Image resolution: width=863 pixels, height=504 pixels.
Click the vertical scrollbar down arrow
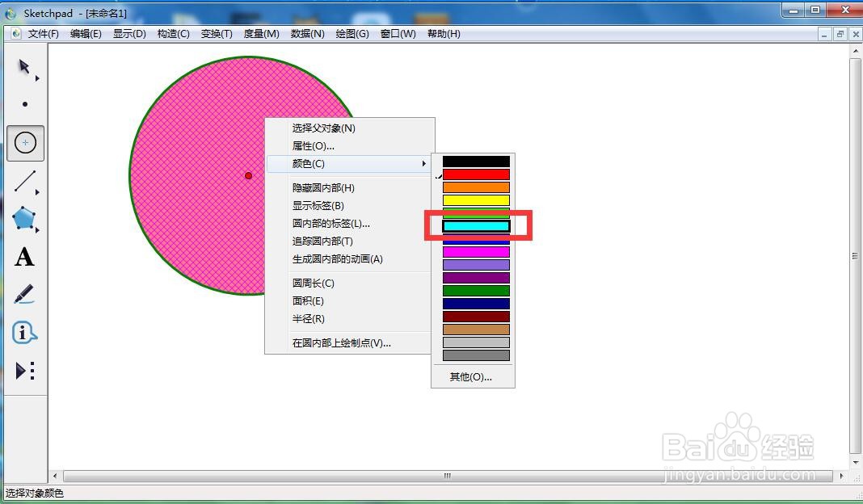point(855,463)
